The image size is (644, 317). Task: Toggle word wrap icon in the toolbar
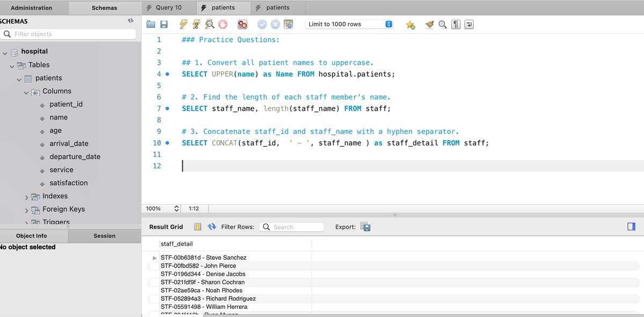[x=469, y=24]
